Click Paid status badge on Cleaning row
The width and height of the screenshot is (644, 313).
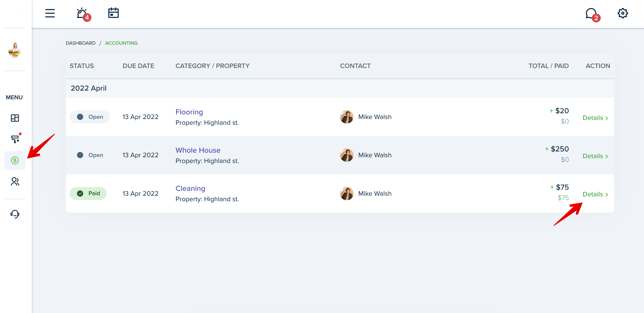88,193
